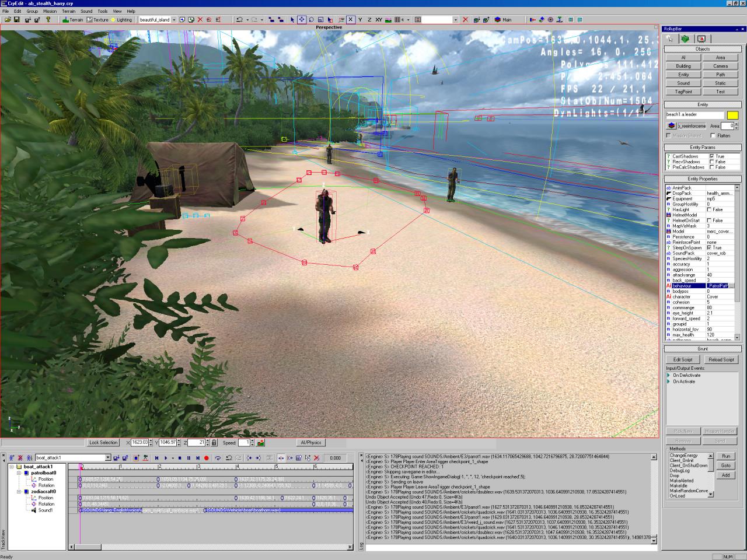
Task: Activate the Move object tool
Action: (x=302, y=20)
